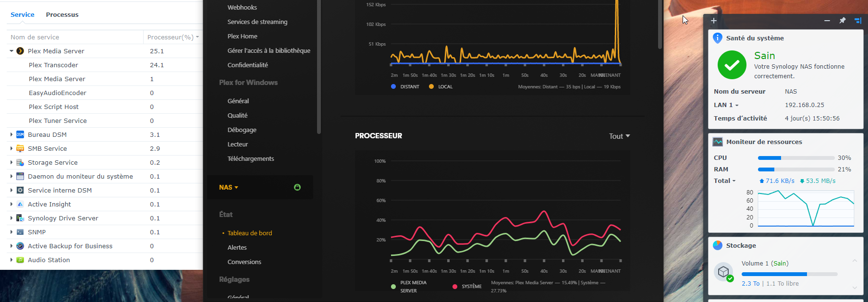Pin the widget panel
The height and width of the screenshot is (302, 868).
coord(842,21)
